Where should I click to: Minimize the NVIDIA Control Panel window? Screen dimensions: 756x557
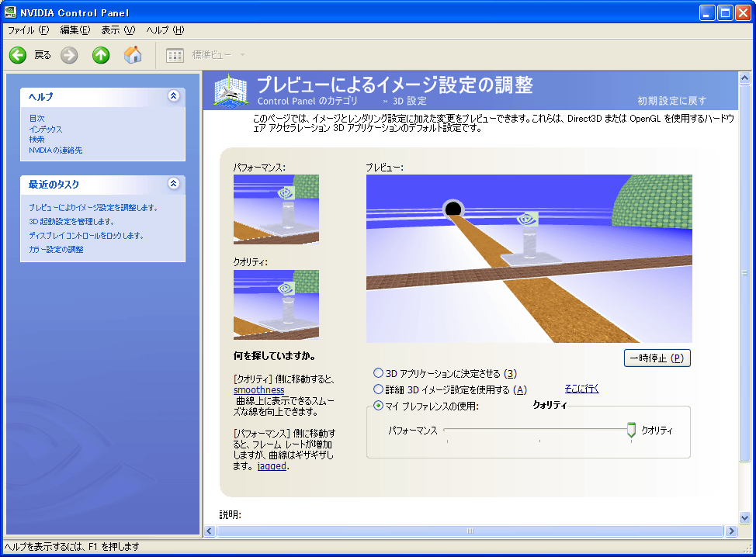tap(707, 12)
